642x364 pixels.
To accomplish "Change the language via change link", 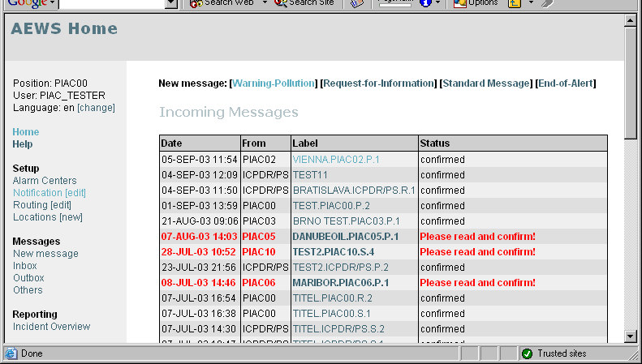I will tap(96, 108).
